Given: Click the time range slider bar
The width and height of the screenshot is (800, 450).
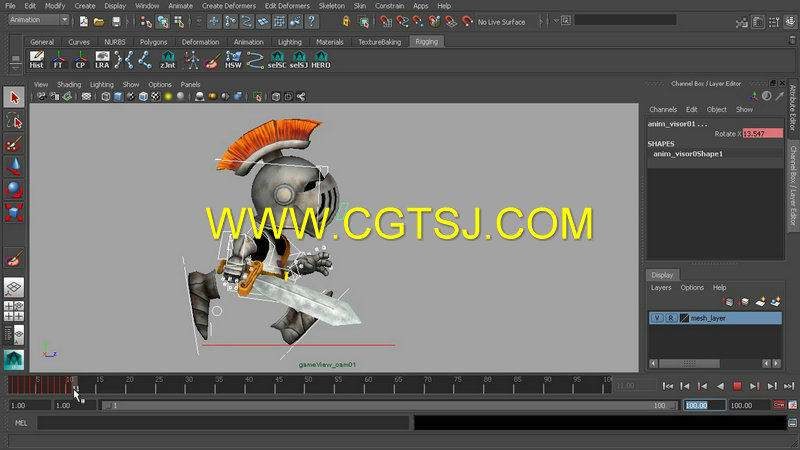Looking at the screenshot, I should (390, 406).
